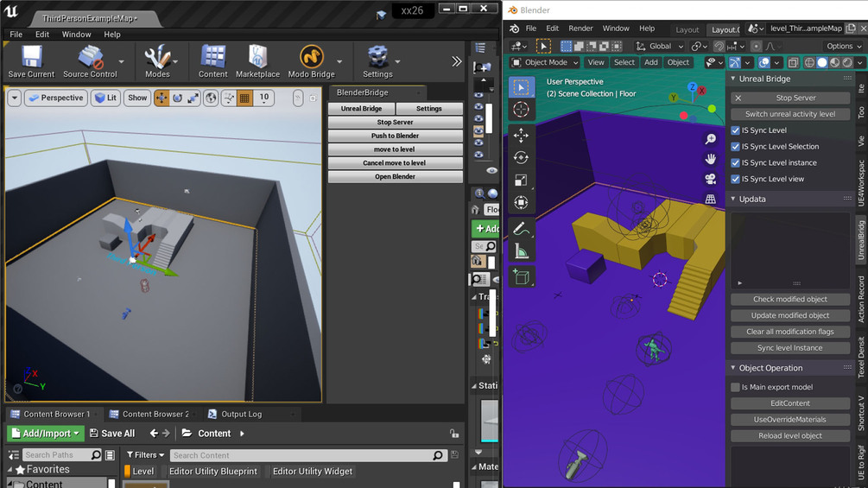Image resolution: width=868 pixels, height=488 pixels.
Task: Select Blender Scale tool
Action: pyautogui.click(x=521, y=180)
